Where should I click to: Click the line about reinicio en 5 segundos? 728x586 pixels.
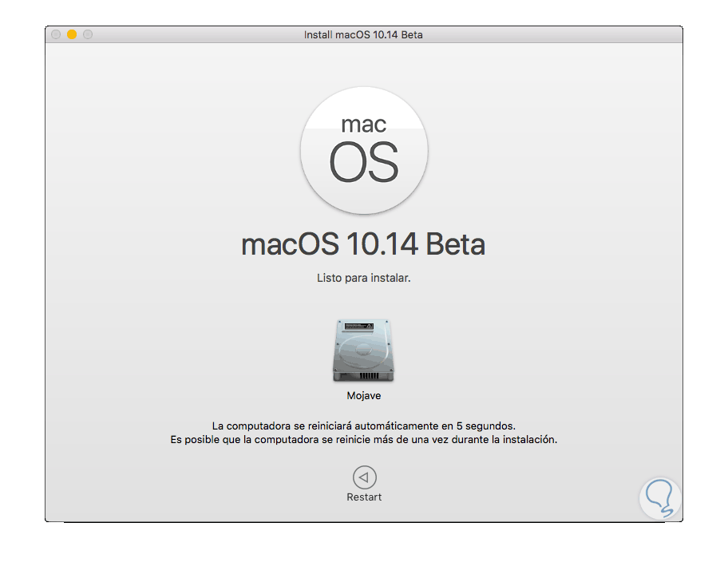click(x=364, y=426)
